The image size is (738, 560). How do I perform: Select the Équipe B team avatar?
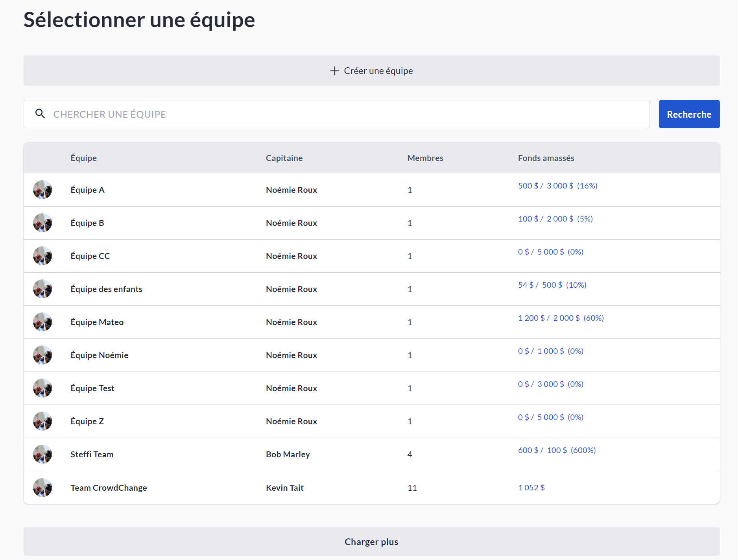pos(42,223)
